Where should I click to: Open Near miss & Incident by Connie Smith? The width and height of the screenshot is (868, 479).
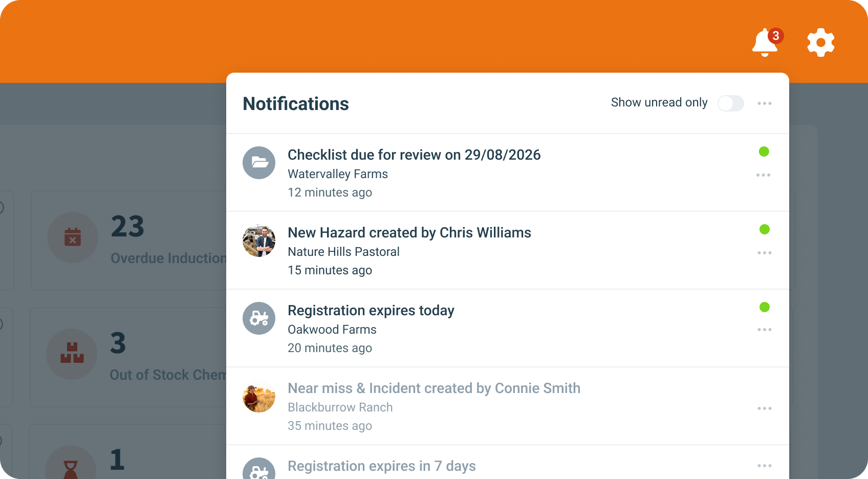coord(507,406)
